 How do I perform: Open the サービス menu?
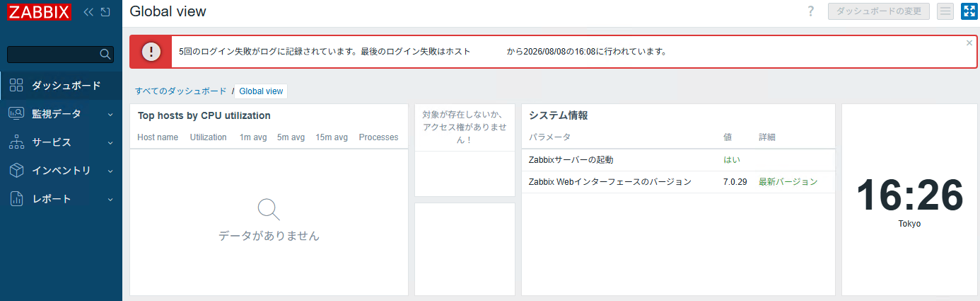click(62, 142)
